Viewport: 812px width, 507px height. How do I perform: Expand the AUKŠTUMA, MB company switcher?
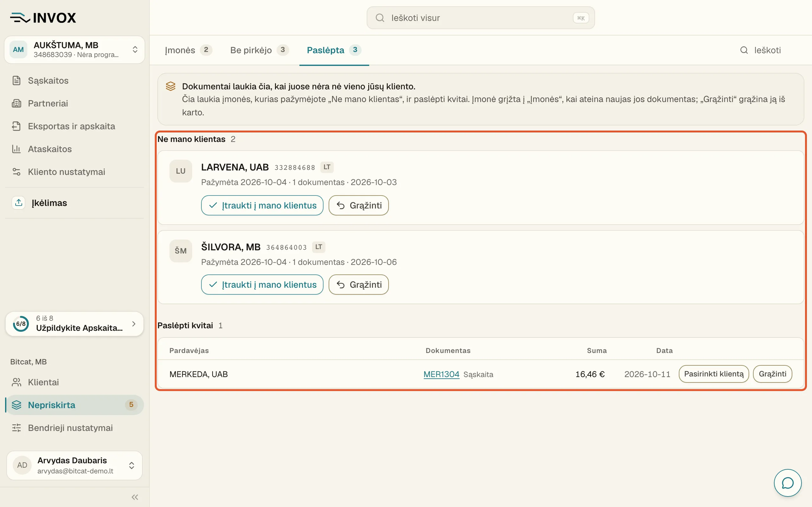tap(74, 50)
